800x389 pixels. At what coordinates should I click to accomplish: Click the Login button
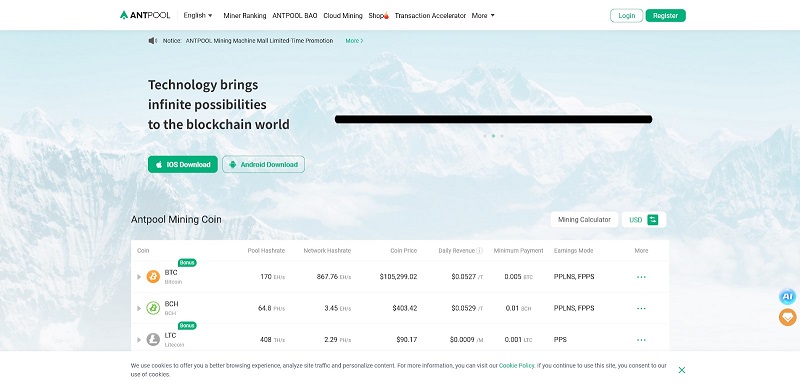point(627,16)
